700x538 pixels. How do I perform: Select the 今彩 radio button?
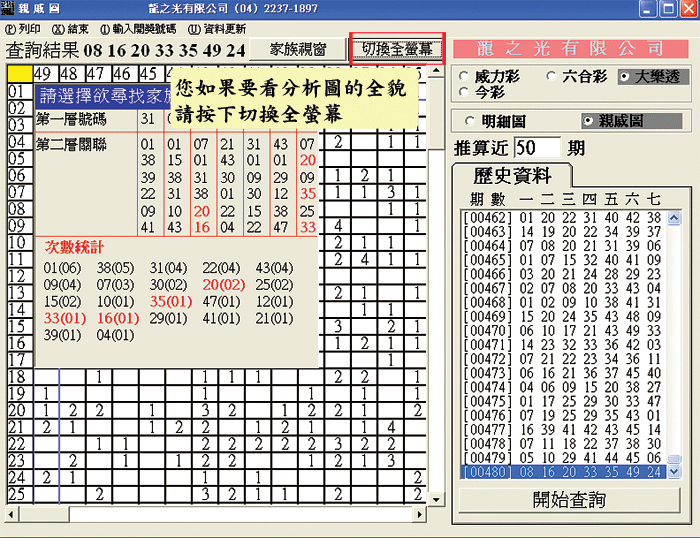pyautogui.click(x=483, y=92)
